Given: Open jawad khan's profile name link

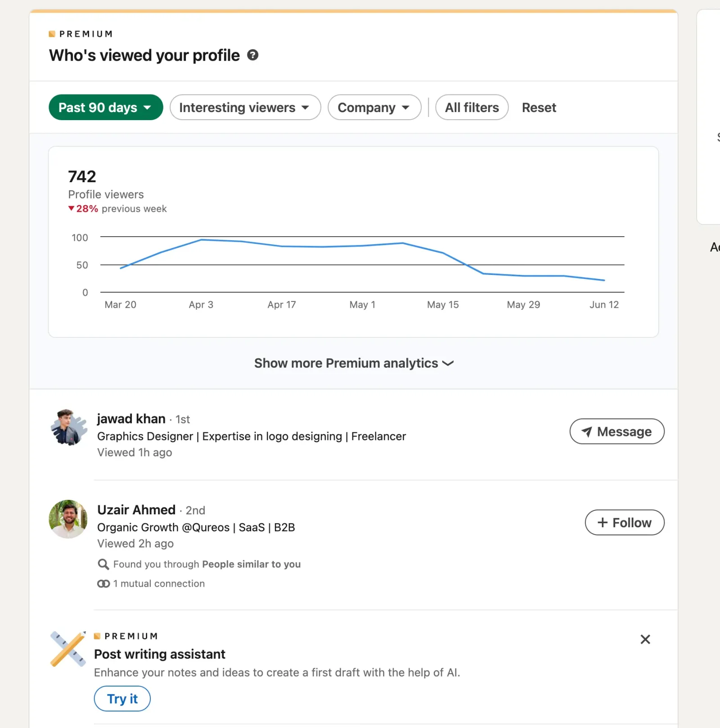Looking at the screenshot, I should click(x=131, y=418).
